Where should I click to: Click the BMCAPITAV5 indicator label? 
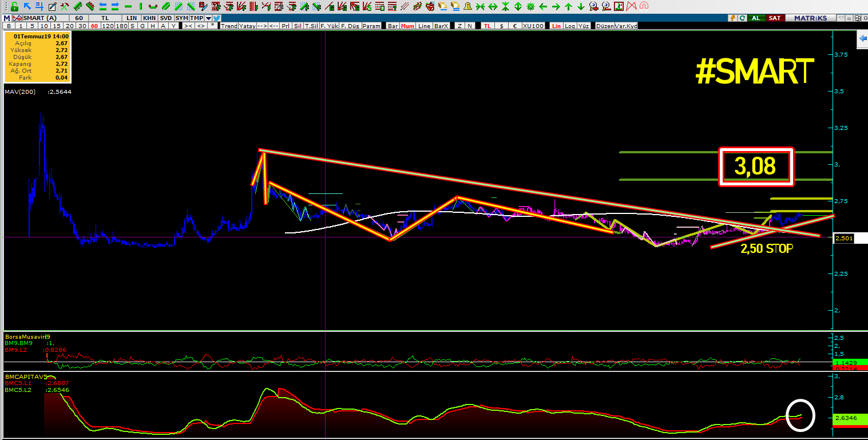point(25,378)
